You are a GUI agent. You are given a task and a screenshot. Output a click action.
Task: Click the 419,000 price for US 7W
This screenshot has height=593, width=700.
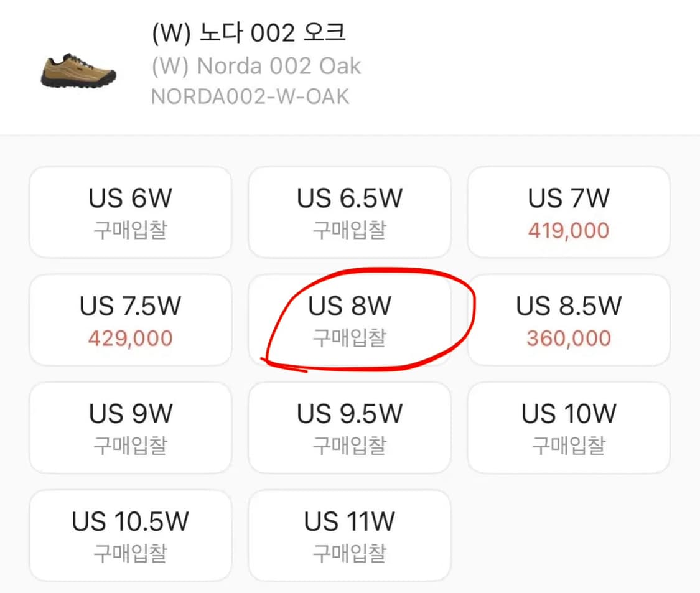pos(569,231)
